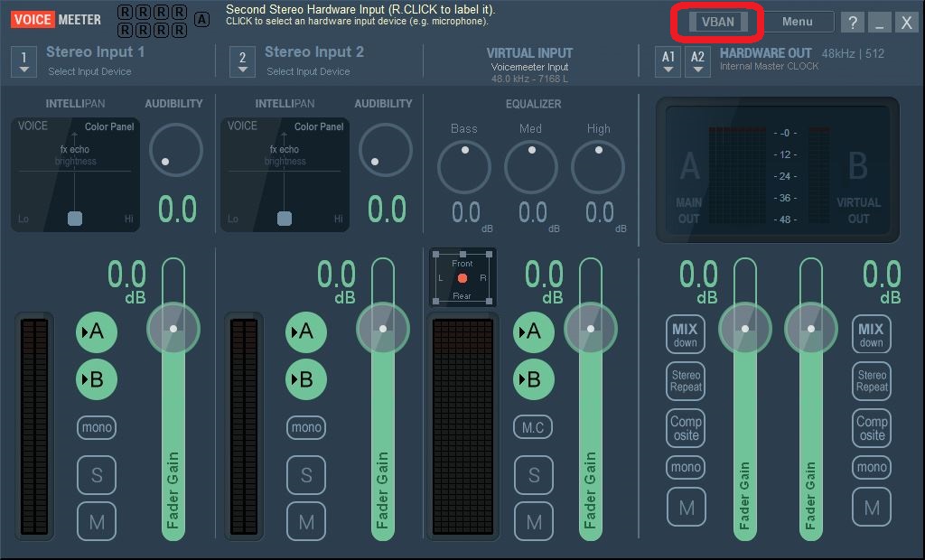Click Input 1 Intellipan Color Panel
The height and width of the screenshot is (560, 925).
76,174
